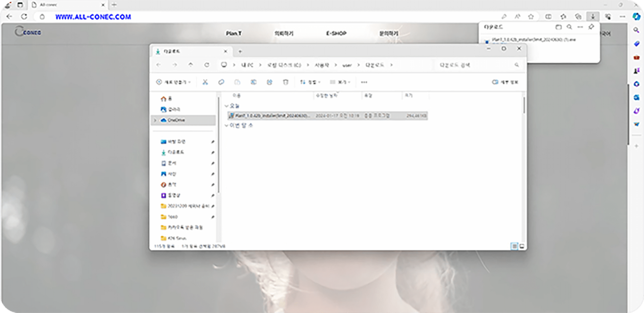
Task: Click the Name column header
Action: pyautogui.click(x=236, y=96)
